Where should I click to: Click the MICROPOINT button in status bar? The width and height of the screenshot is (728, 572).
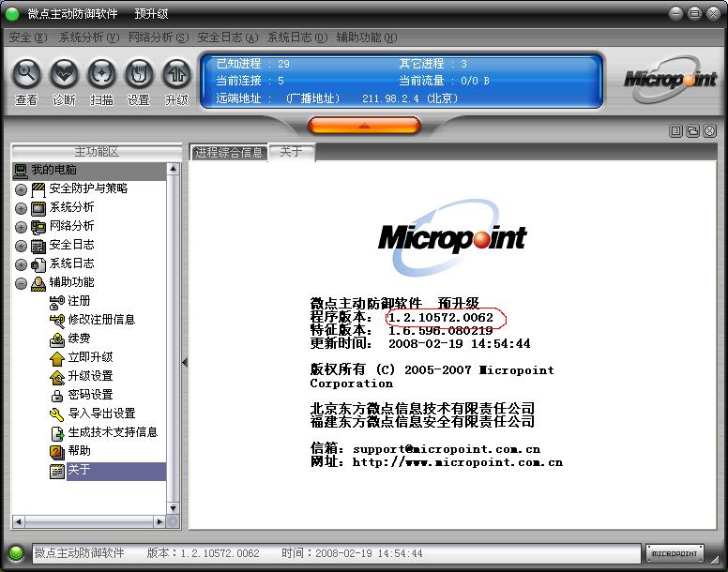[675, 553]
